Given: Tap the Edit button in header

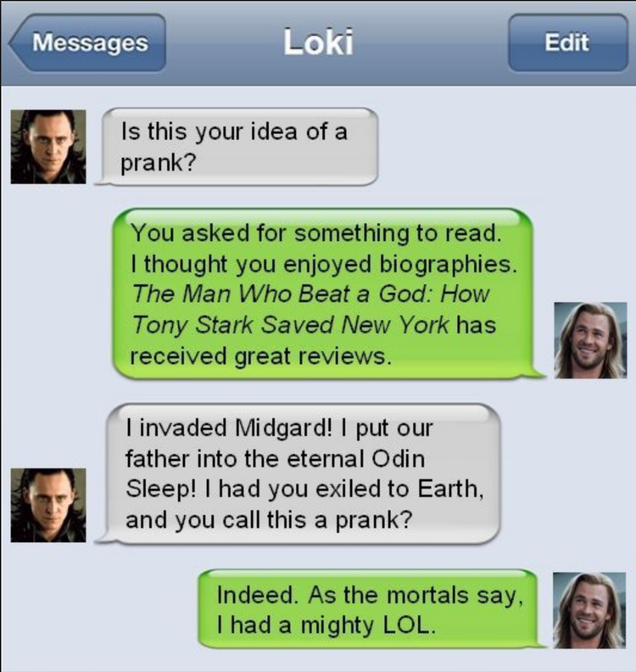Looking at the screenshot, I should (568, 43).
